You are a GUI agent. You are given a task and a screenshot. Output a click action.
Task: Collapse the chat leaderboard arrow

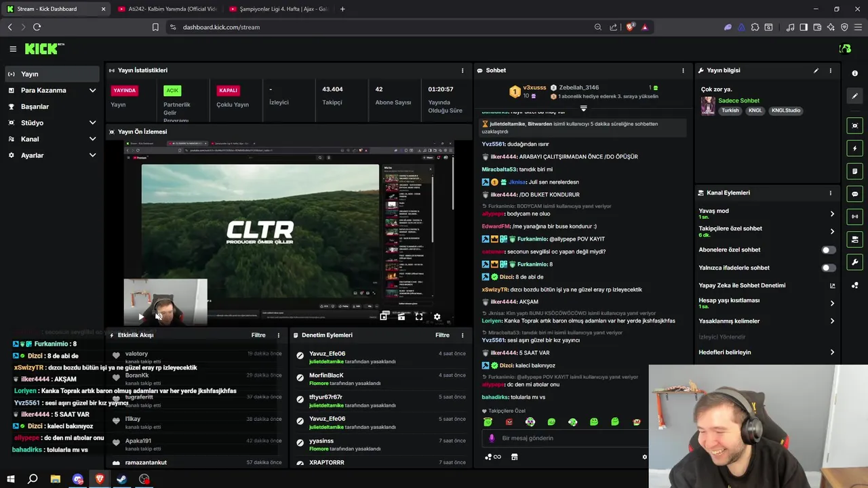583,108
